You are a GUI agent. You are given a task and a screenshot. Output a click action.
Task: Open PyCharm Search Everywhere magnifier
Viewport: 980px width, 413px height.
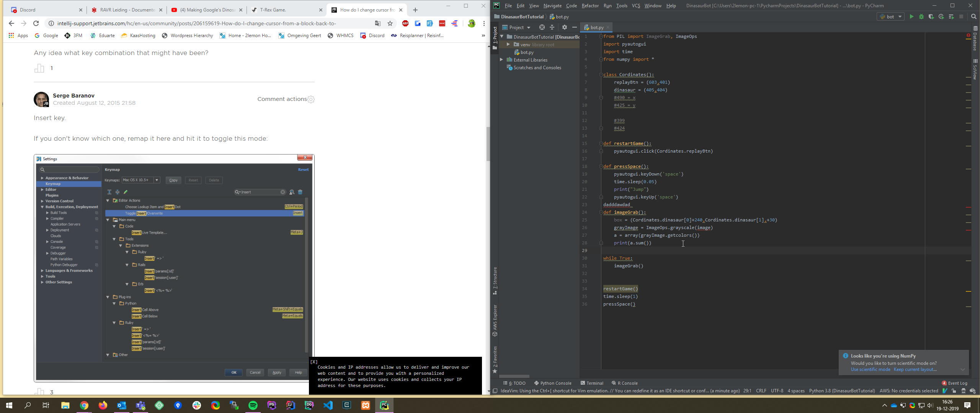pyautogui.click(x=973, y=17)
